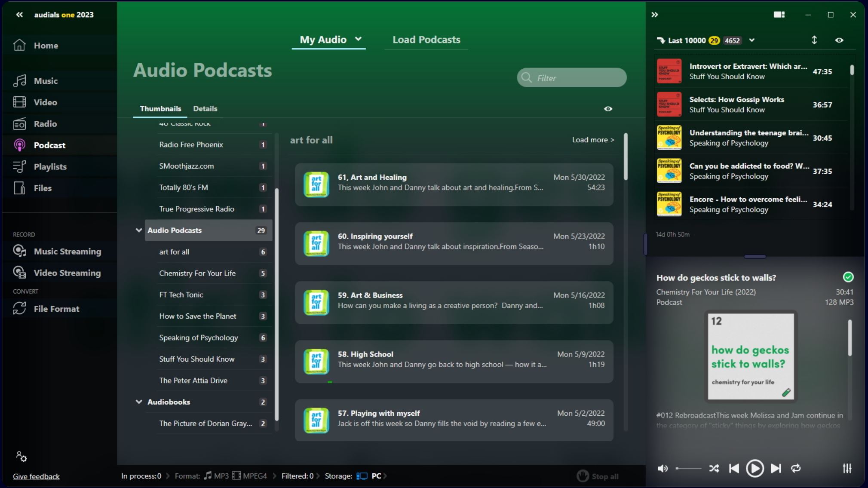The image size is (868, 488).
Task: Click the Stop all button
Action: (x=598, y=476)
